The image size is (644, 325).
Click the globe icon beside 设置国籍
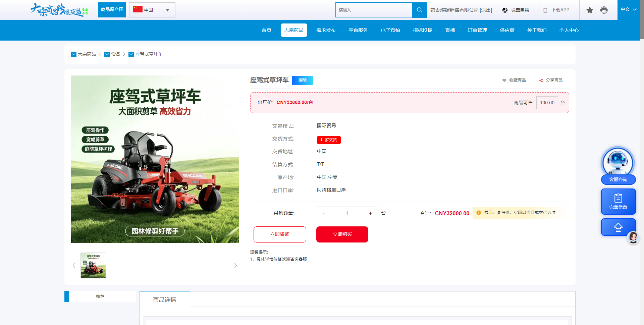coord(505,10)
